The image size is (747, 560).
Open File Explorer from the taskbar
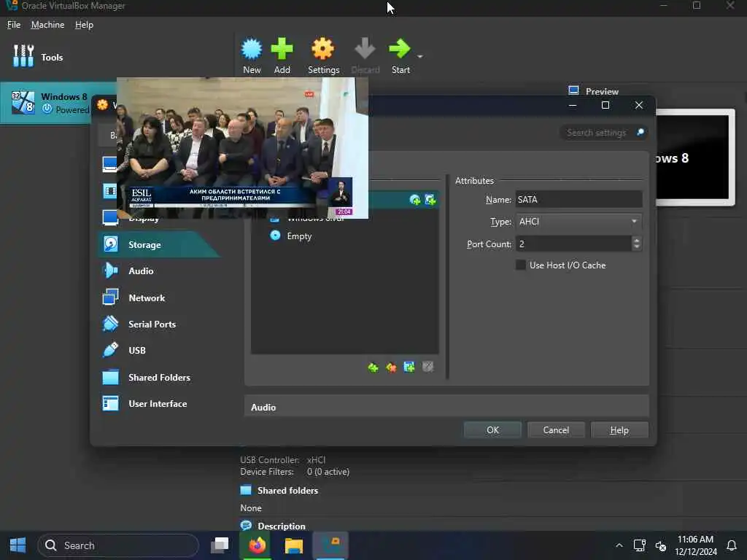293,545
